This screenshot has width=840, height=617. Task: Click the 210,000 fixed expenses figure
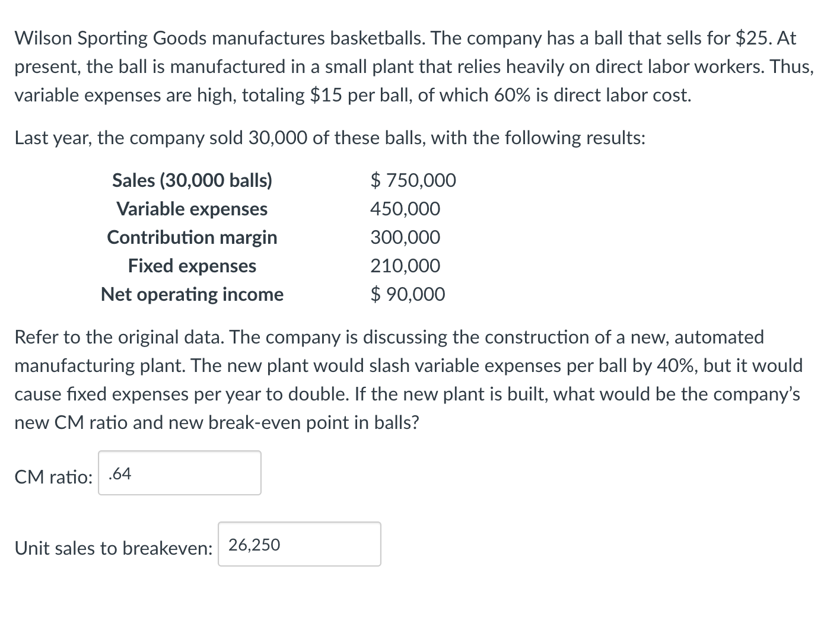click(405, 266)
